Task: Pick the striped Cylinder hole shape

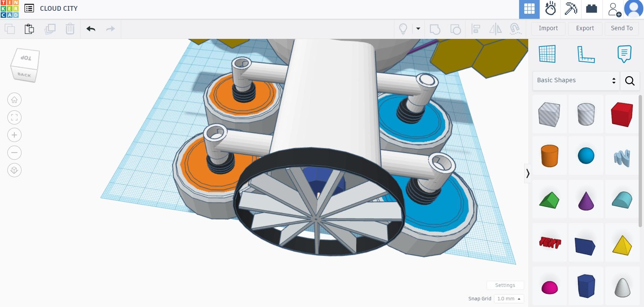Action: pos(586,114)
